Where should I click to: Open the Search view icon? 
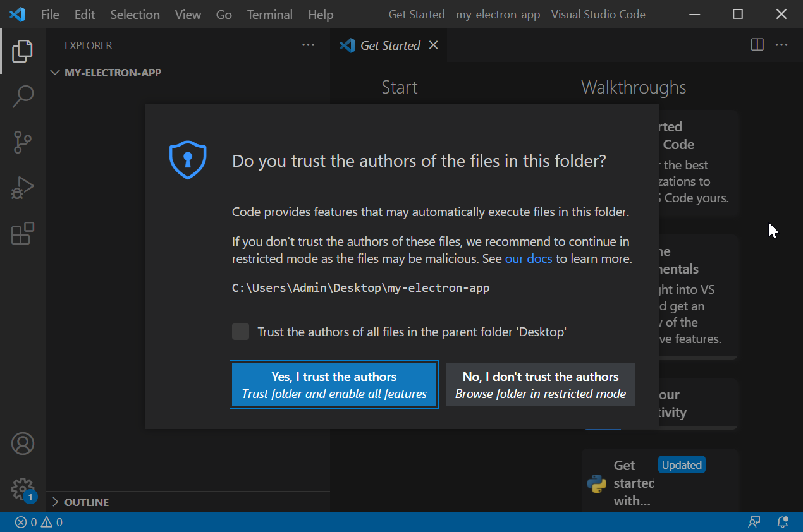point(22,96)
